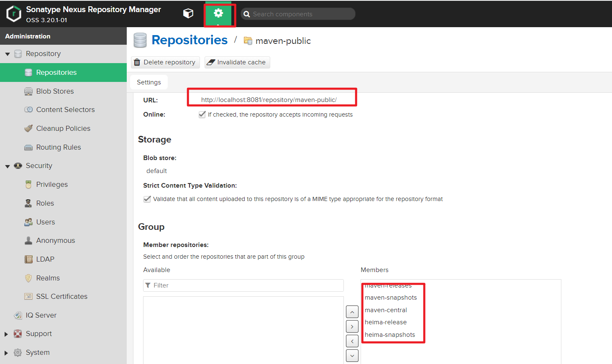Open the Administration gear icon
The image size is (612, 364).
pos(218,13)
